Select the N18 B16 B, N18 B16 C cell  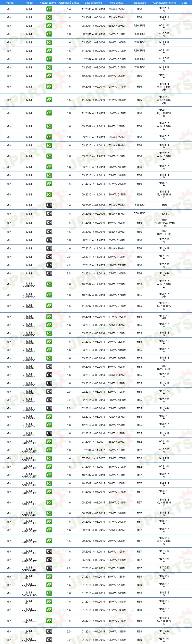point(164,194)
